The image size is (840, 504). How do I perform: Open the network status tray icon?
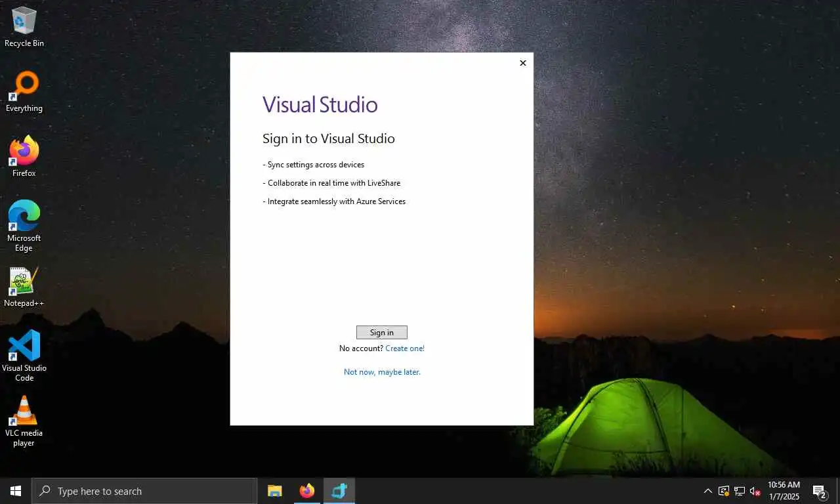[x=740, y=491]
